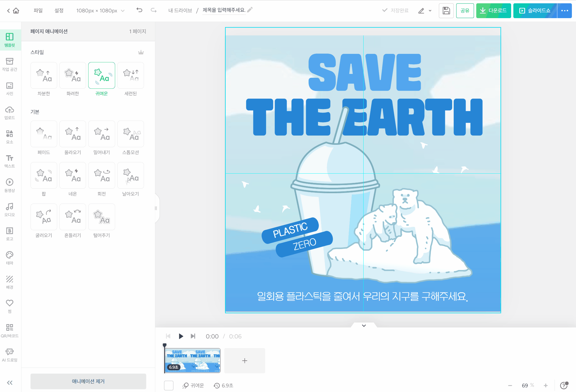Open the 텍스트 sidebar panel
Image resolution: width=576 pixels, height=392 pixels.
pyautogui.click(x=10, y=161)
